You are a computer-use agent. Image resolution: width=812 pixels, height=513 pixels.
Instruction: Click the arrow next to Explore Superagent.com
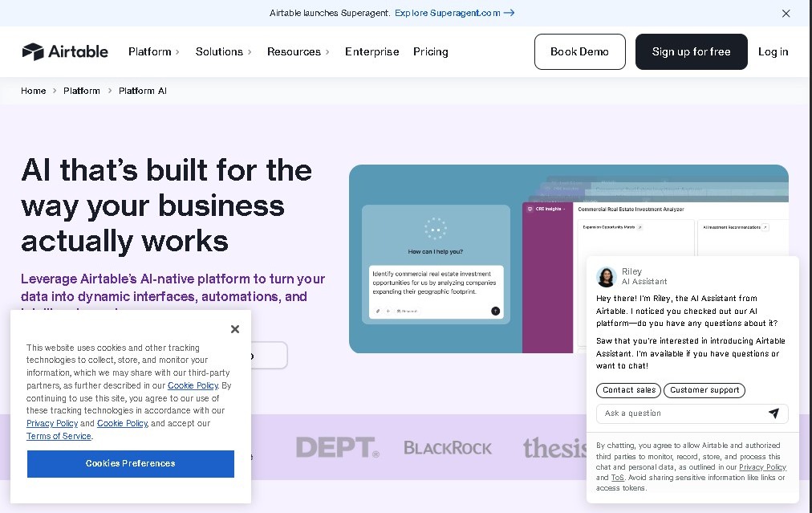509,13
